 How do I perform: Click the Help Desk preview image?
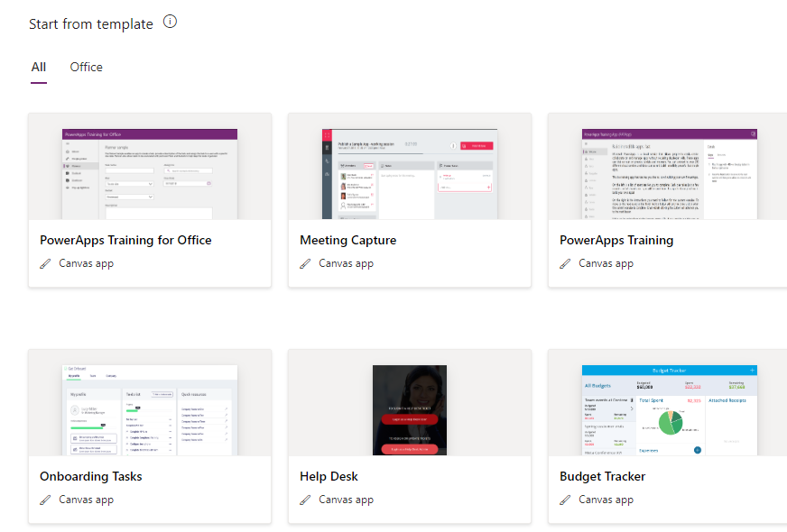pos(409,408)
